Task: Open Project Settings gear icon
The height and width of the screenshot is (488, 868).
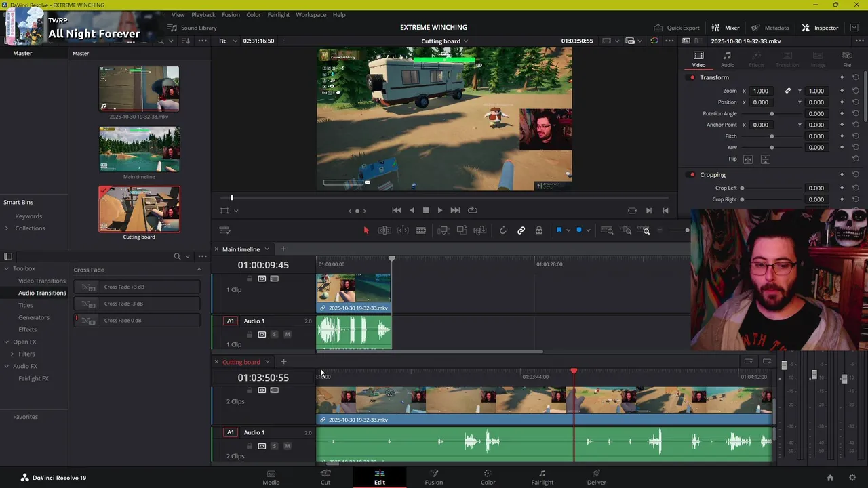Action: pos(852,478)
